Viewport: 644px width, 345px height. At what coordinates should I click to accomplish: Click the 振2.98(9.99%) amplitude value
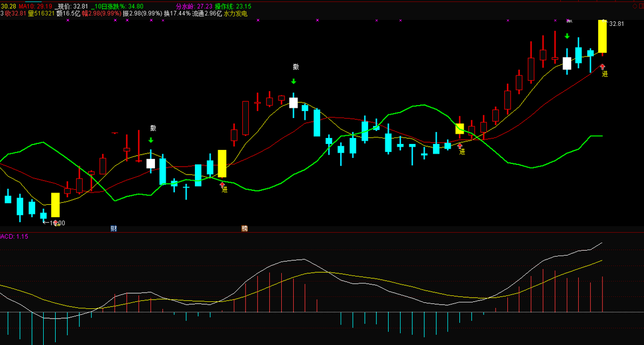coord(143,13)
